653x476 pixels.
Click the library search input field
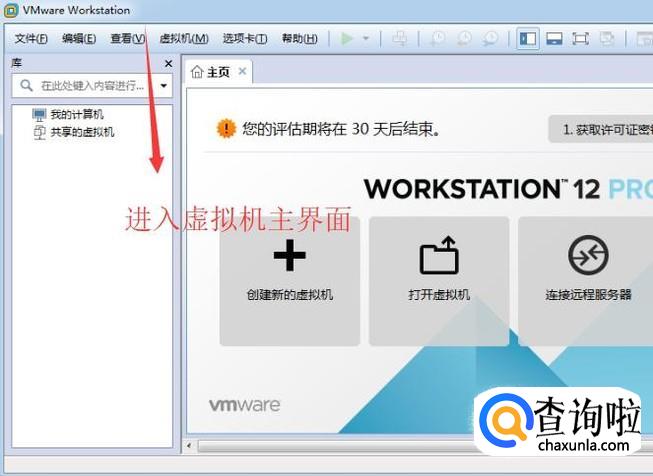point(92,86)
